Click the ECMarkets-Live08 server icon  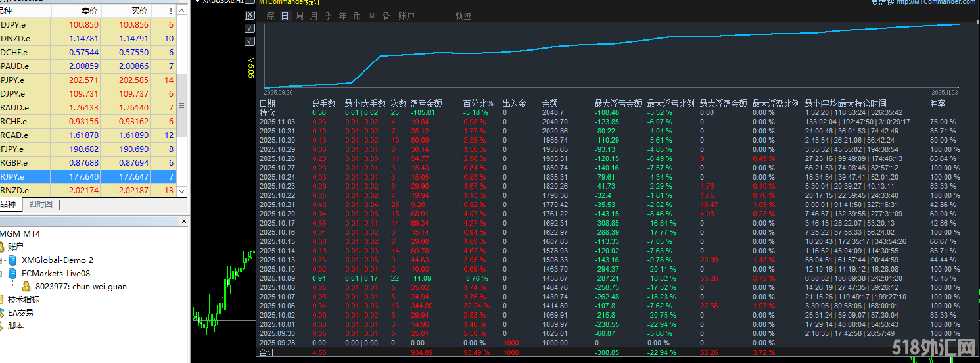pyautogui.click(x=12, y=273)
